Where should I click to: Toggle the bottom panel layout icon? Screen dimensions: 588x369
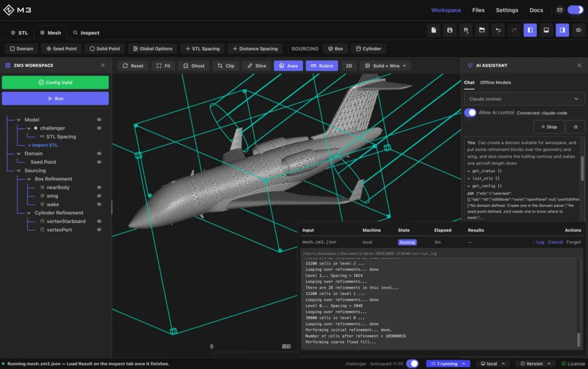click(547, 30)
